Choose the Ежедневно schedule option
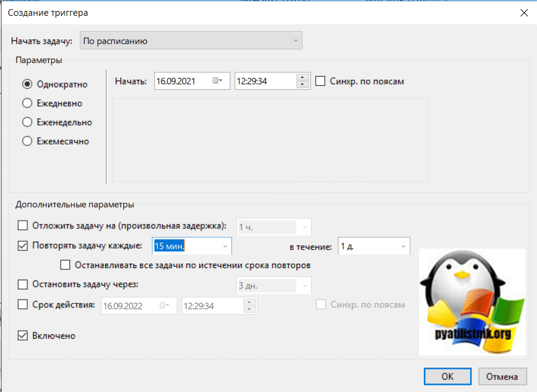 pyautogui.click(x=27, y=103)
